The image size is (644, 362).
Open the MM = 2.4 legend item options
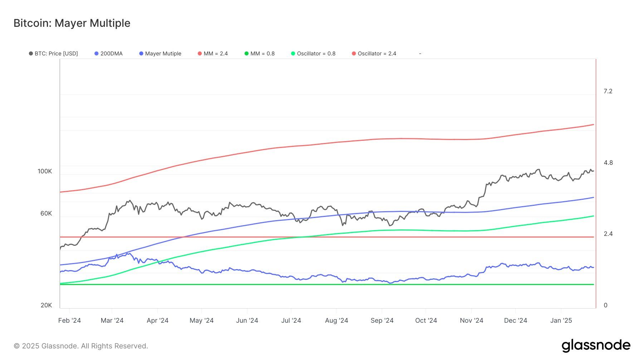[216, 53]
